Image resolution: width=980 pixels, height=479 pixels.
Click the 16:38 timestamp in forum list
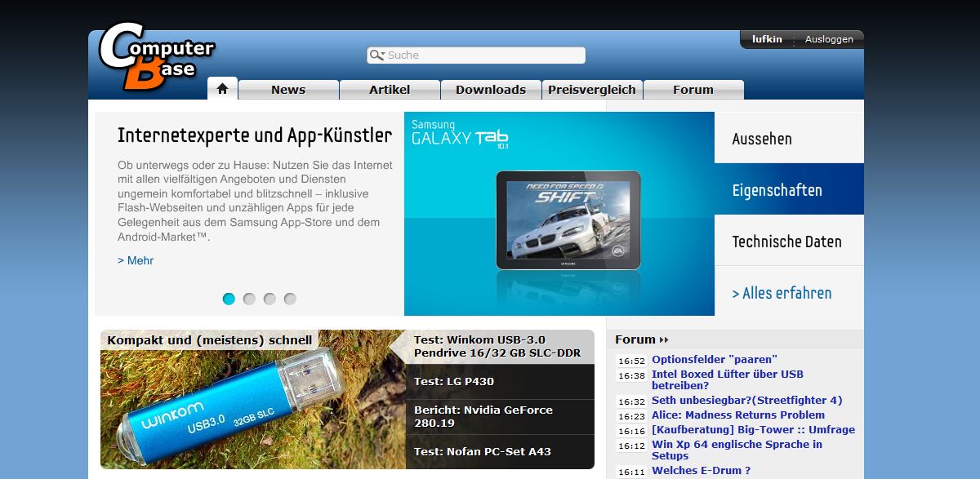point(631,375)
